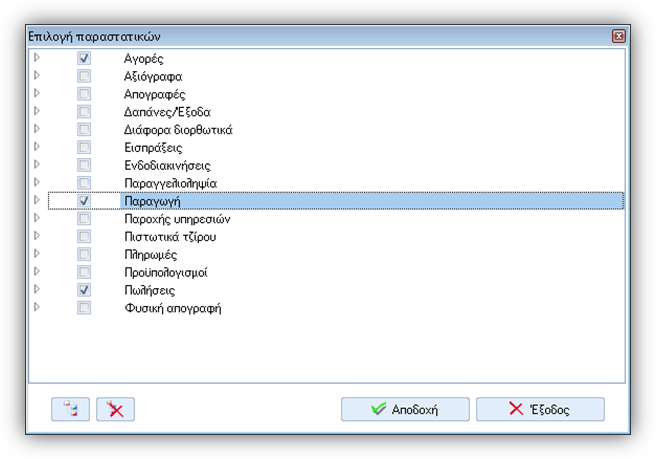
Task: Select the Προϋπολογισμοί item
Action: [x=166, y=272]
